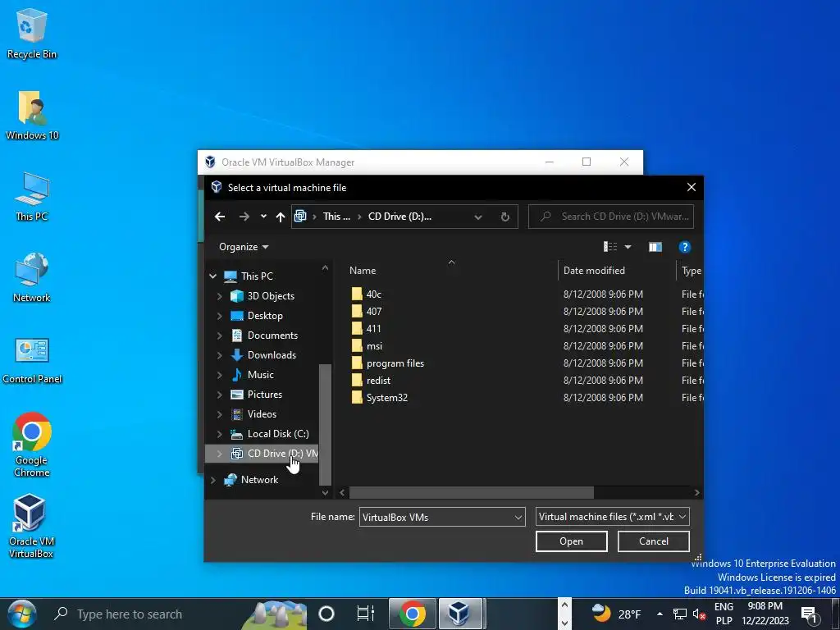Select the Control Panel desktop icon
Viewport: 840px width, 630px height.
coord(32,360)
